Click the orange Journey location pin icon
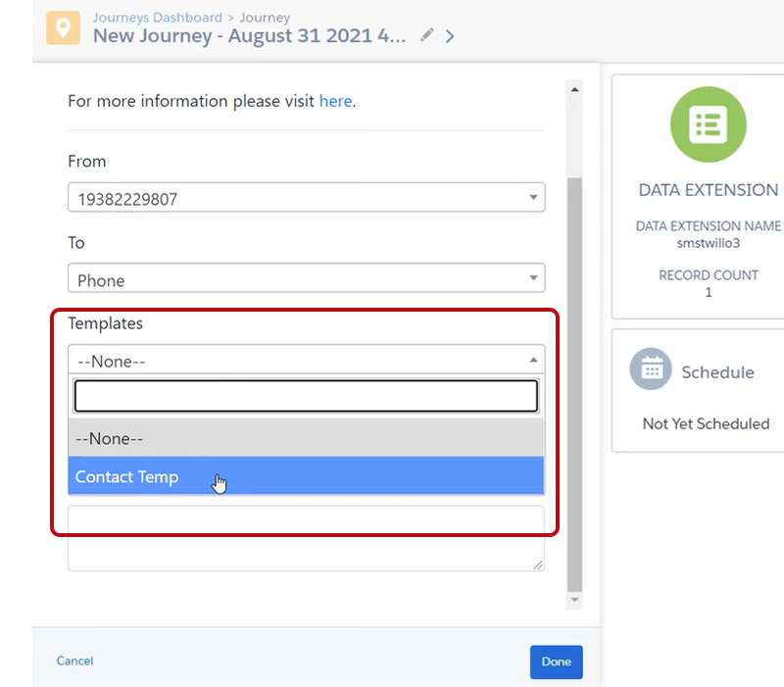 [x=64, y=26]
